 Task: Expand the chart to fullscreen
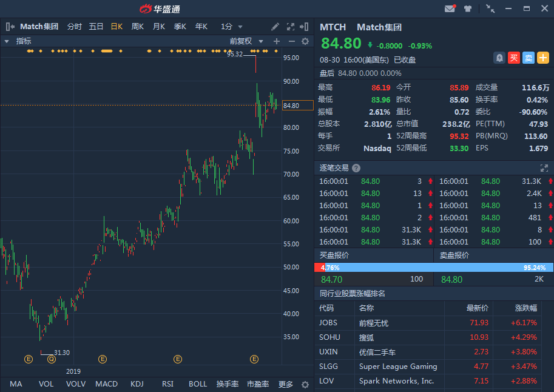tap(290, 27)
